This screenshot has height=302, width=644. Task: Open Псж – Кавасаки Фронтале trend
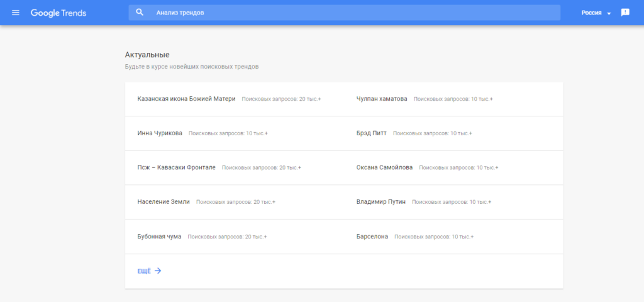(x=176, y=167)
